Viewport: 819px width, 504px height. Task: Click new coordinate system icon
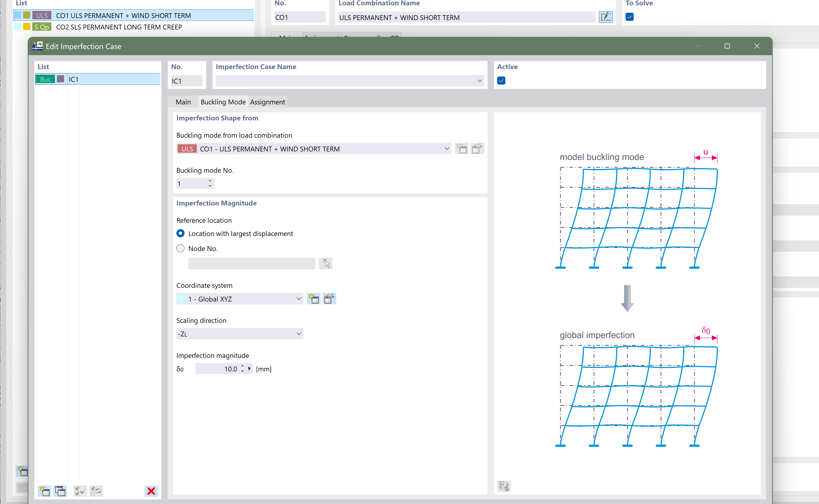pos(313,299)
